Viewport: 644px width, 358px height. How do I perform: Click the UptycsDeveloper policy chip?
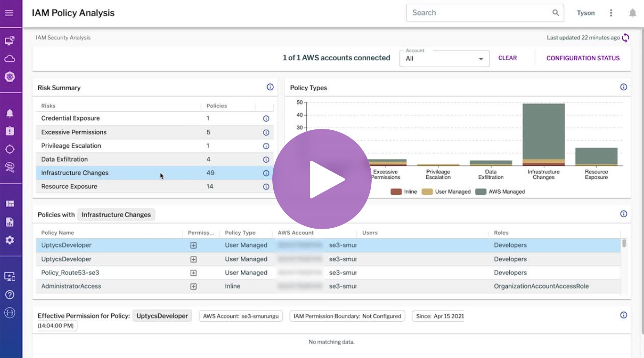click(162, 316)
